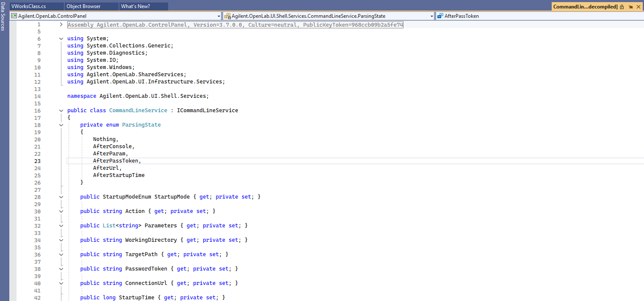The width and height of the screenshot is (644, 301).
Task: Open the AfterPassToken member dropdown
Action: click(x=540, y=16)
